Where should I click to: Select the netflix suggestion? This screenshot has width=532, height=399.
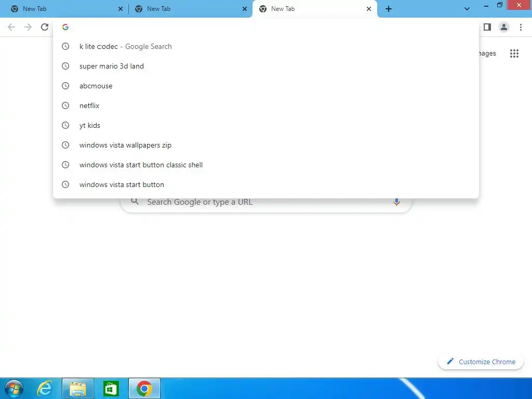(x=266, y=105)
